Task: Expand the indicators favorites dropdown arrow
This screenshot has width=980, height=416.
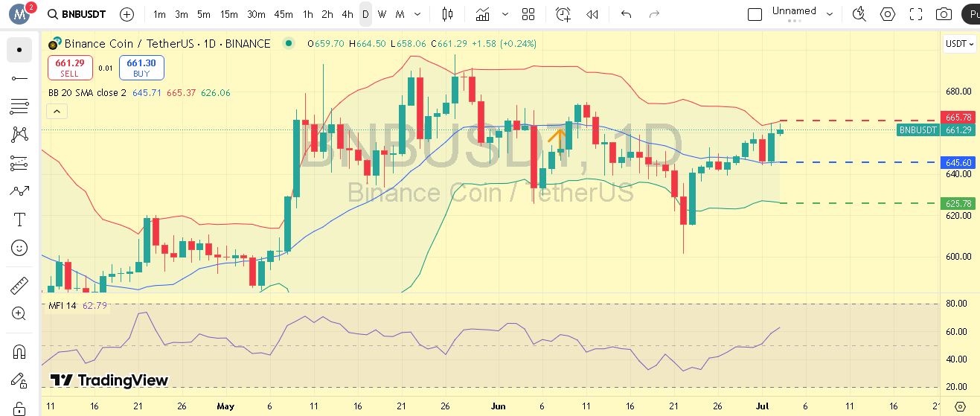Action: point(506,14)
